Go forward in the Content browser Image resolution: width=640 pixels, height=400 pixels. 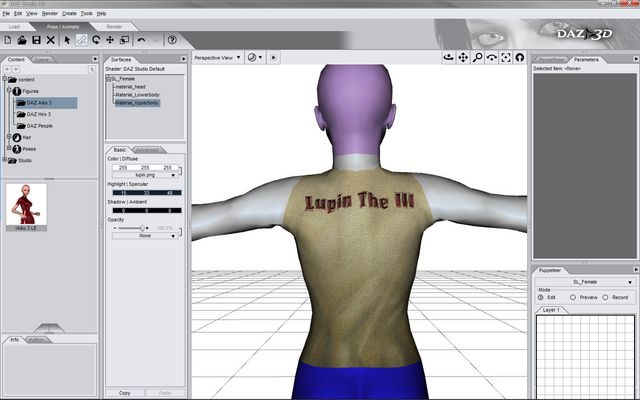(x=16, y=69)
